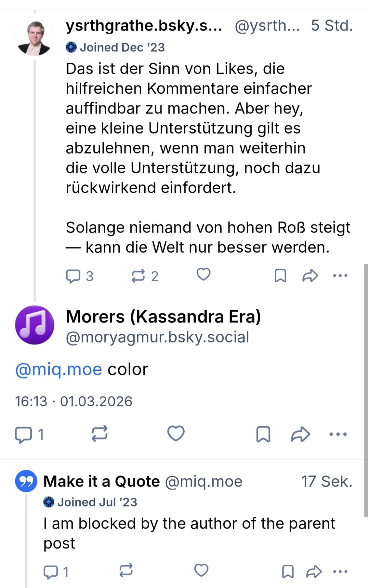
Task: Open Morers (Kassandra Era) profile name
Action: click(x=163, y=317)
